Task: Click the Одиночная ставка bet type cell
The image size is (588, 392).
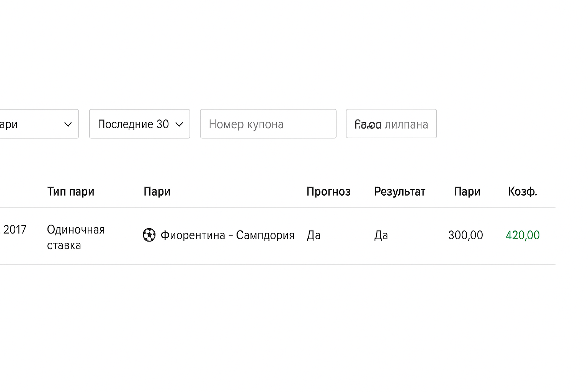Action: coord(76,237)
